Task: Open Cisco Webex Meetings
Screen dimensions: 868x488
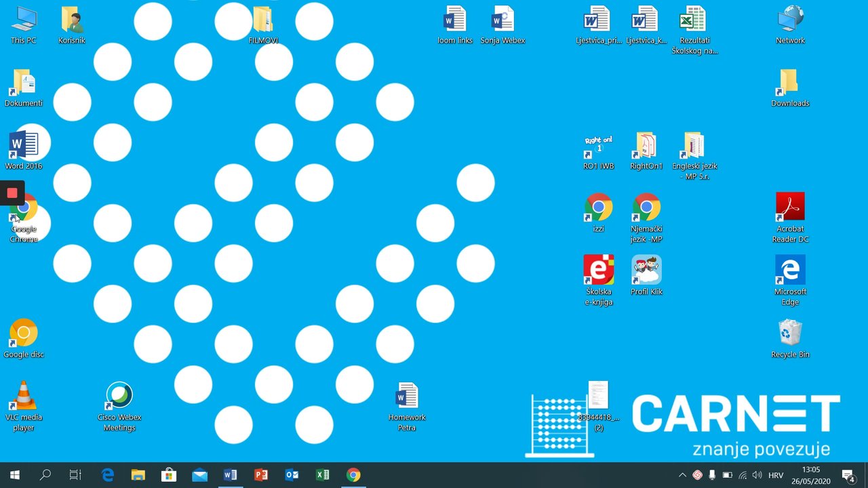Action: [x=119, y=407]
